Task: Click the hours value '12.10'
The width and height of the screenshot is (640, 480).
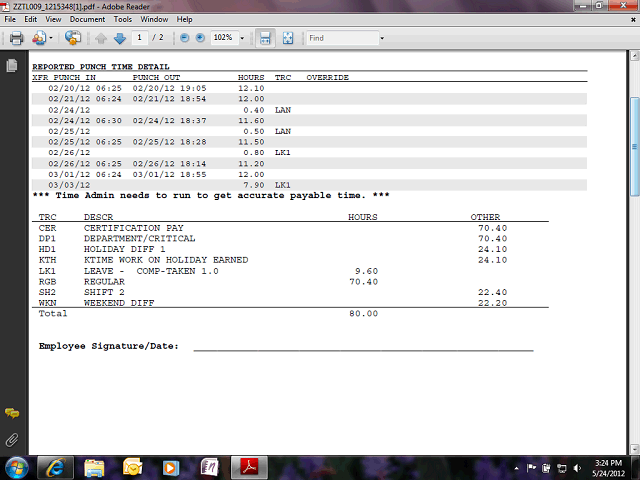Action: pos(251,88)
